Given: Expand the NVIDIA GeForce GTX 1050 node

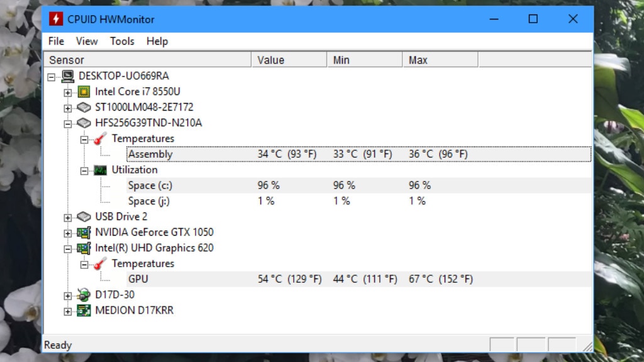Looking at the screenshot, I should click(68, 233).
